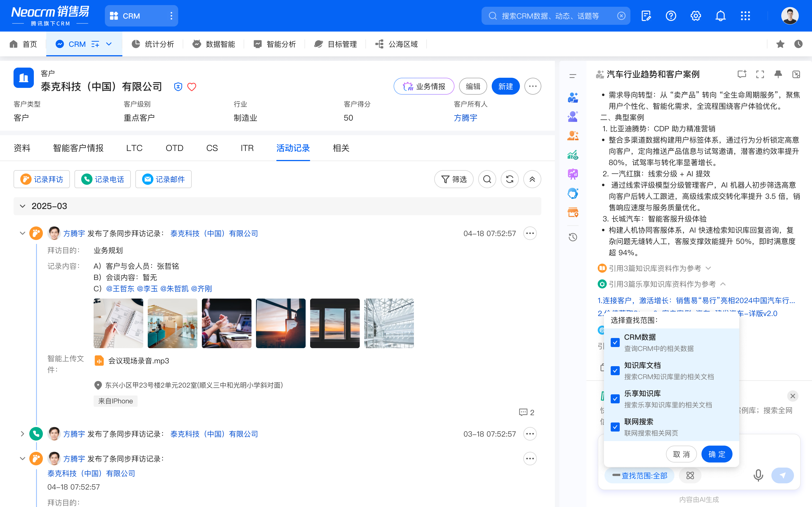Switch to the 智能客户情报 tab
This screenshot has width=812, height=507.
pyautogui.click(x=78, y=148)
